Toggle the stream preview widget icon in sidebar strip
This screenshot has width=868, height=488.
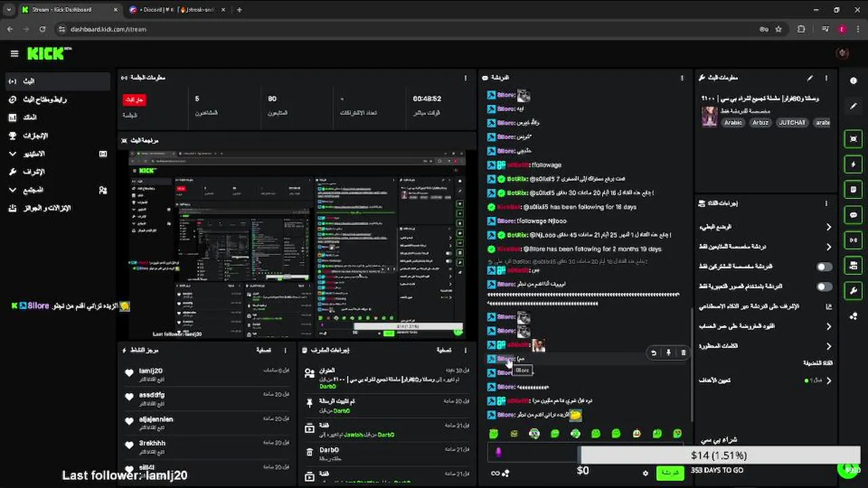tap(853, 139)
